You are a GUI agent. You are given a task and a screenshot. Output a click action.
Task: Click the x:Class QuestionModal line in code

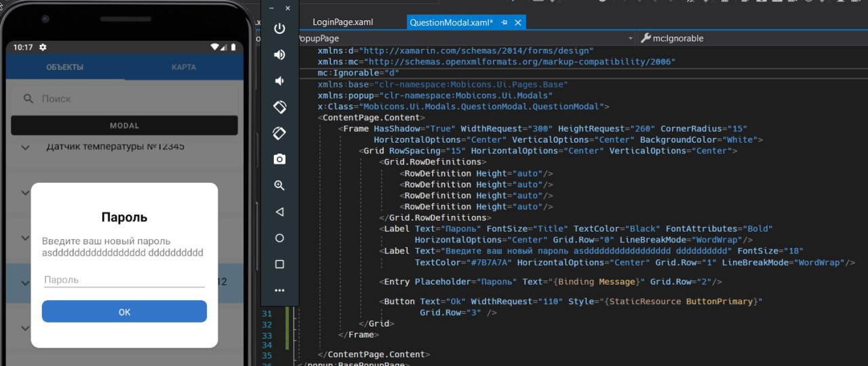point(463,107)
